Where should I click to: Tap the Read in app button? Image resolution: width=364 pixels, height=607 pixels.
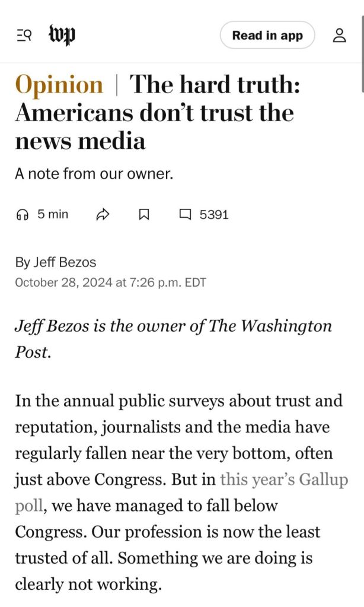tap(267, 36)
